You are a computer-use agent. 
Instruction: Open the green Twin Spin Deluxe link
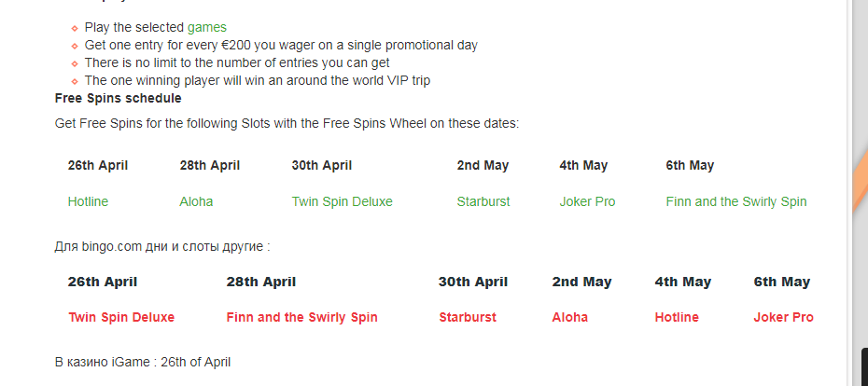point(343,201)
